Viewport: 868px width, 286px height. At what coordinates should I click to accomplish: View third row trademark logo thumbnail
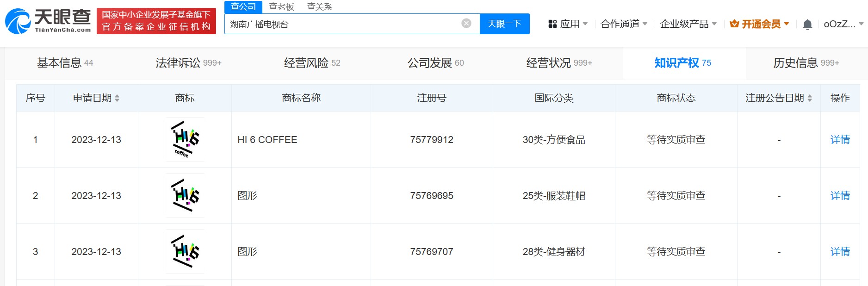[x=185, y=251]
